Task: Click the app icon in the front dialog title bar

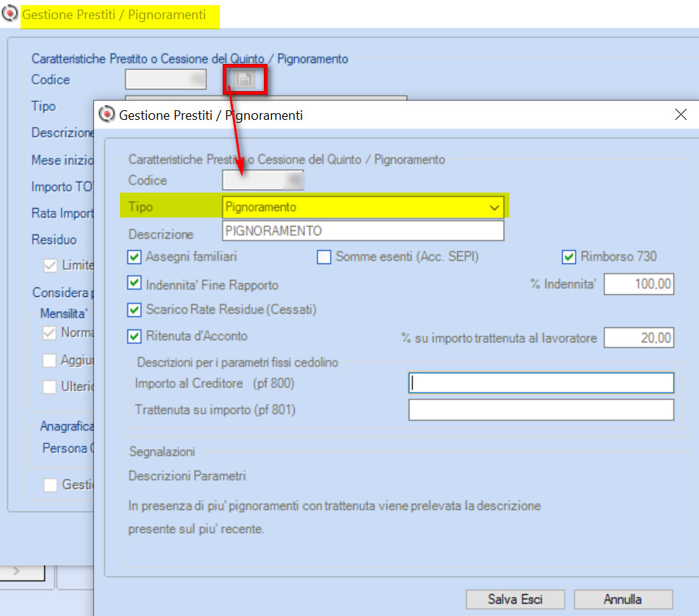Action: click(x=107, y=115)
